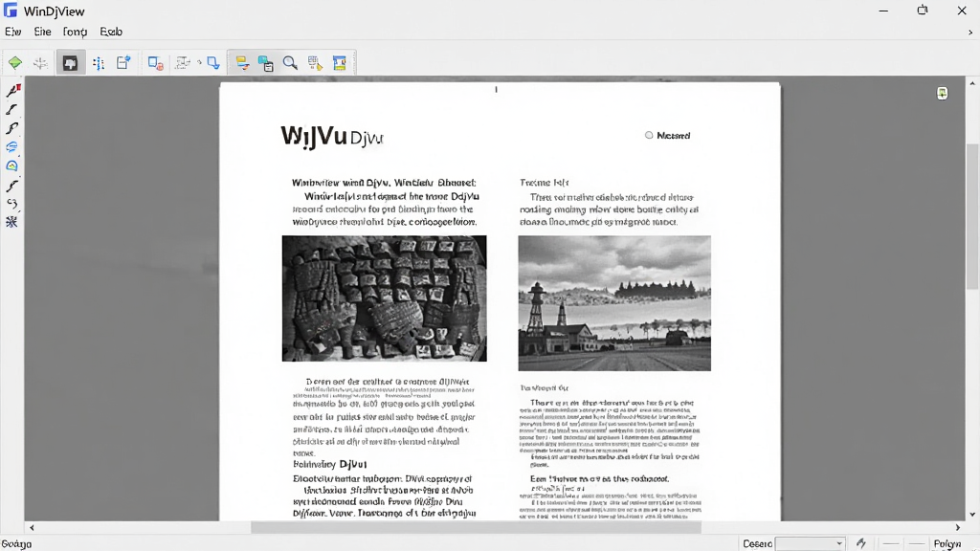Select the third curved pen tool
This screenshot has height=551, width=980.
[11, 128]
